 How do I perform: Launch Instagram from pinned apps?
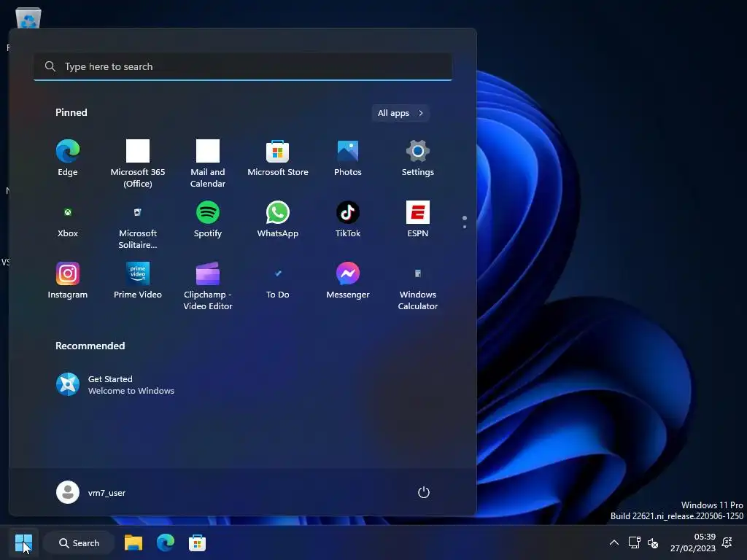click(68, 281)
